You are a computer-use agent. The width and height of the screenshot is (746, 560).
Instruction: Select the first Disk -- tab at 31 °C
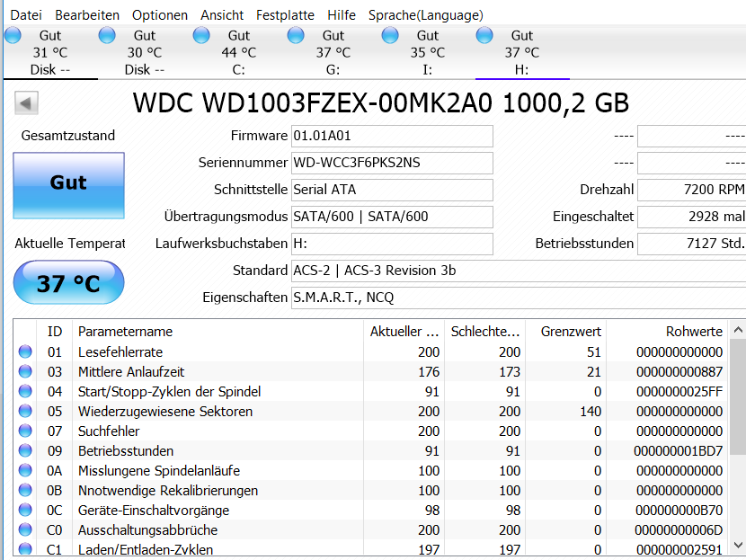pos(50,53)
